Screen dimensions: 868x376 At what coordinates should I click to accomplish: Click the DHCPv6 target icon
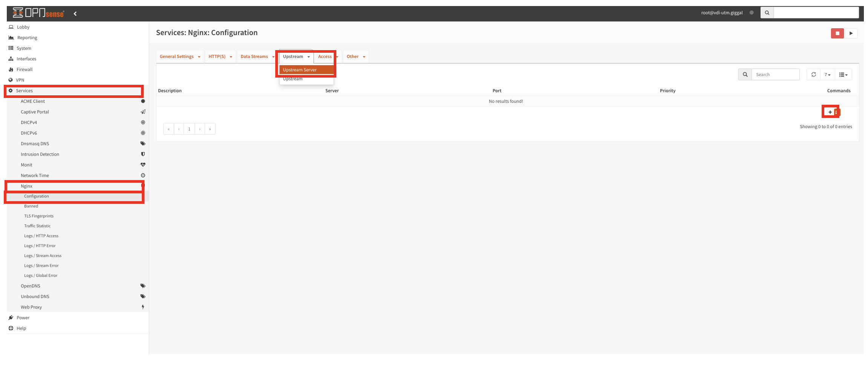143,133
